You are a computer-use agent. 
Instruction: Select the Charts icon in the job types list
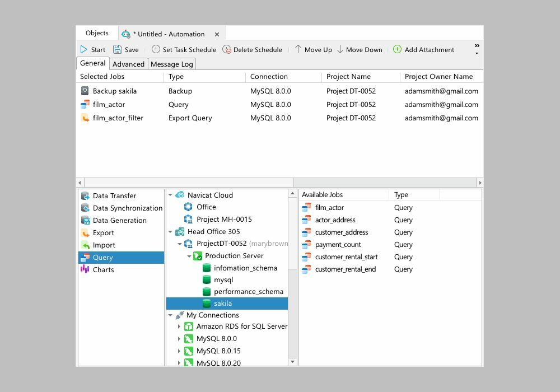pyautogui.click(x=85, y=269)
